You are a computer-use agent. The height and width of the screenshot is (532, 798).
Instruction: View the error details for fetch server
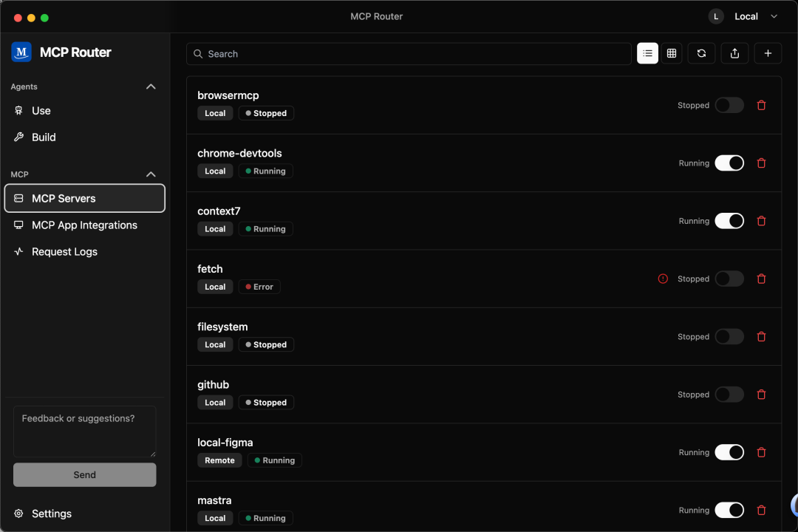(x=663, y=279)
